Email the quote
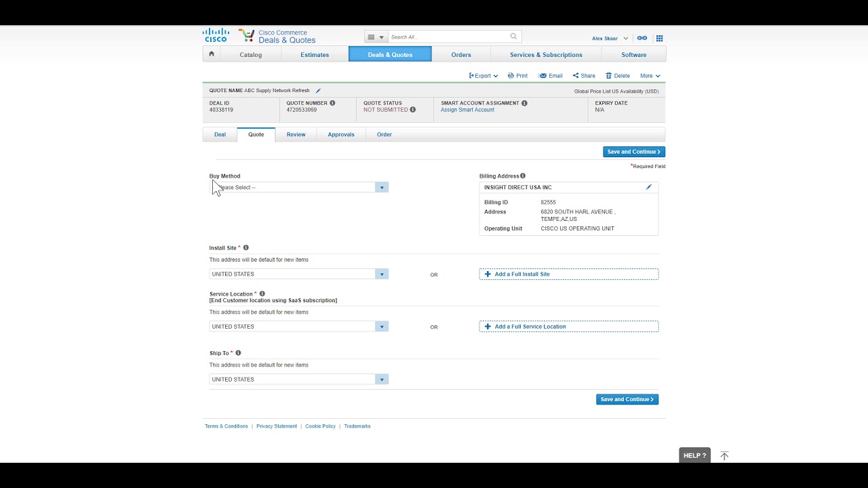 [x=551, y=76]
